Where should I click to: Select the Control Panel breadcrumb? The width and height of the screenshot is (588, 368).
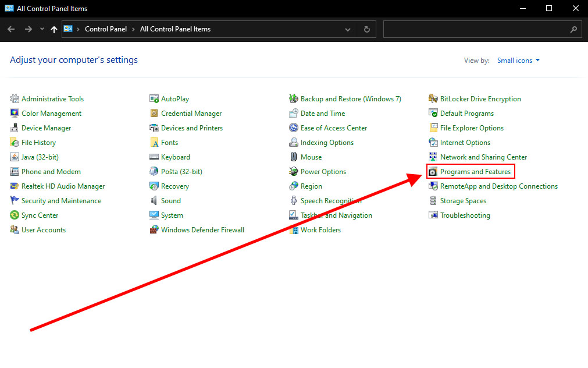pyautogui.click(x=106, y=29)
